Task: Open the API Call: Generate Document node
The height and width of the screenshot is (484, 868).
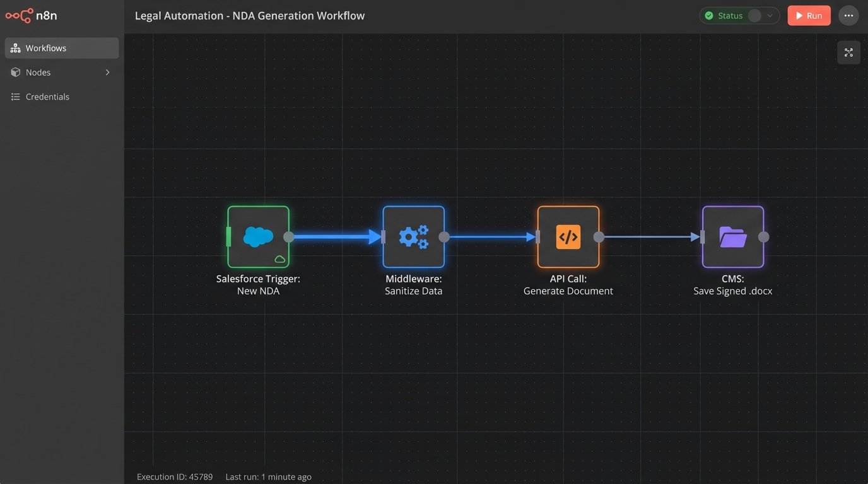Action: (567, 237)
